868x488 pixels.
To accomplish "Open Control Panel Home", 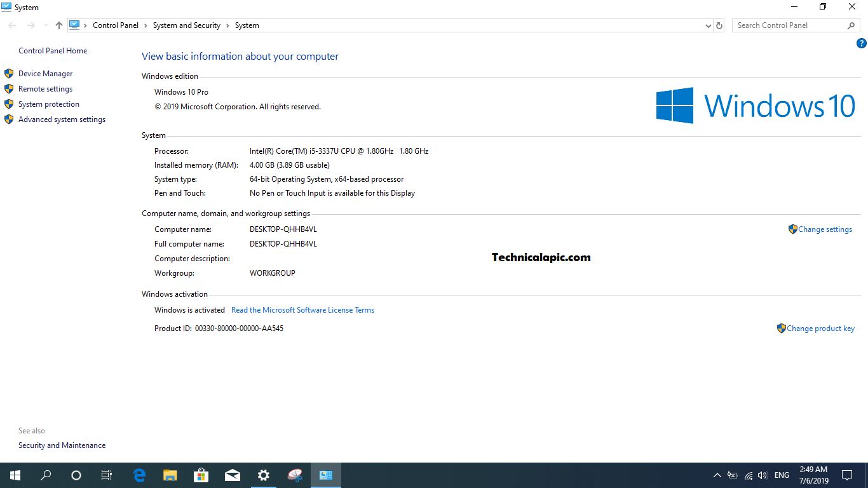I will click(x=53, y=51).
